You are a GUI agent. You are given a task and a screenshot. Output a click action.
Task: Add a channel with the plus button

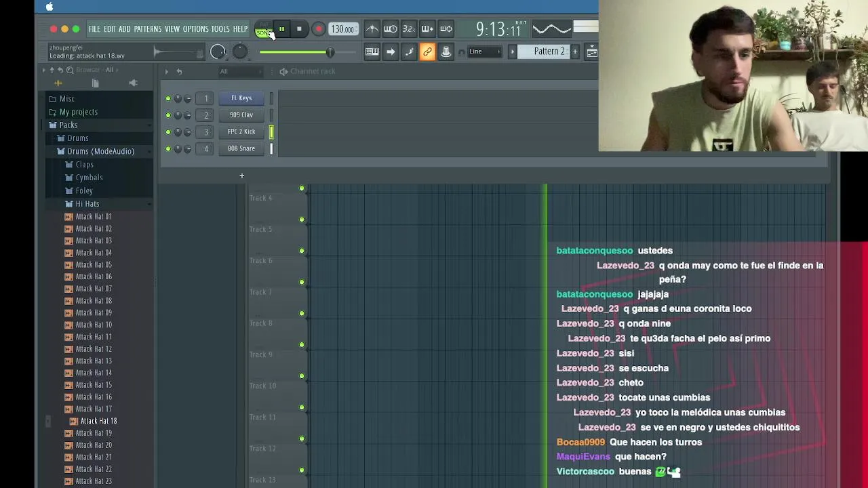[241, 176]
